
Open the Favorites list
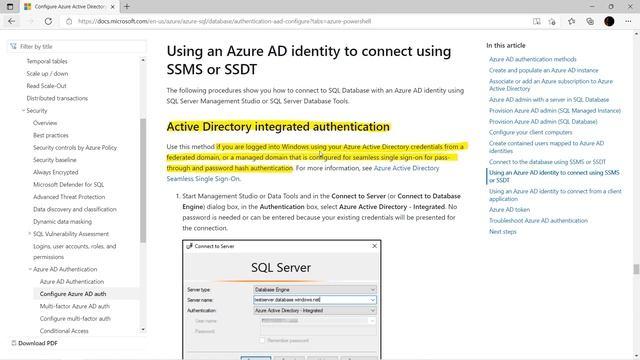tap(571, 21)
